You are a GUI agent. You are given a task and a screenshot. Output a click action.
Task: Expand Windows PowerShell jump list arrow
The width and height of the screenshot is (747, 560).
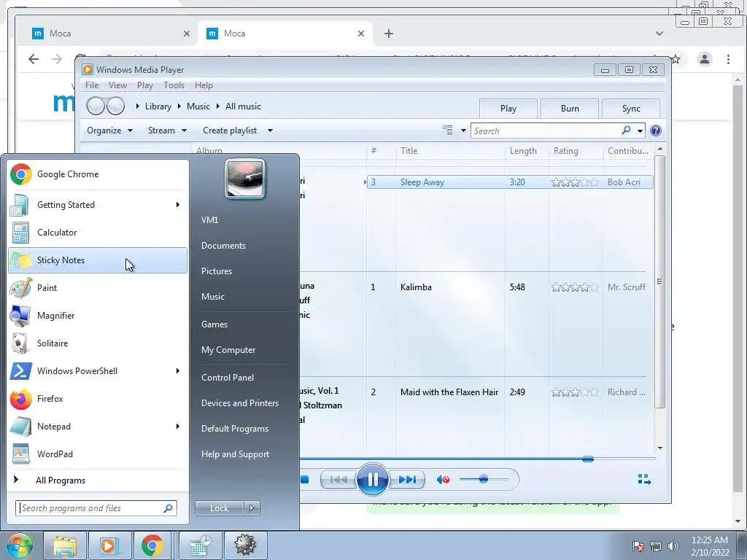[x=178, y=371]
